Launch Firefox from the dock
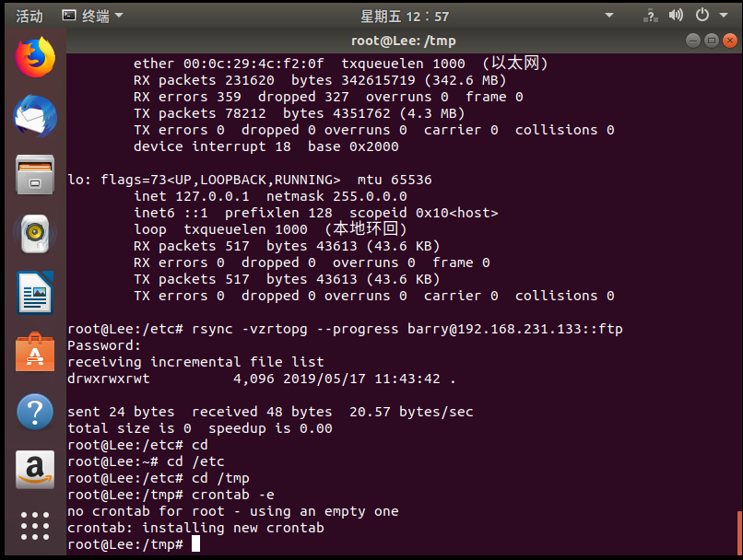The height and width of the screenshot is (560, 743). 35,59
